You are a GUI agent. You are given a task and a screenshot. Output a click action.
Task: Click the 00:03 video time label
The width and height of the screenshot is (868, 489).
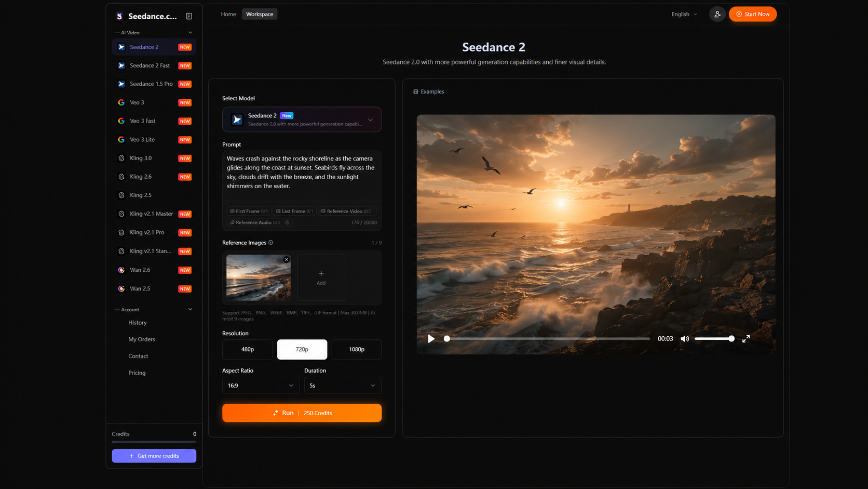tap(665, 339)
